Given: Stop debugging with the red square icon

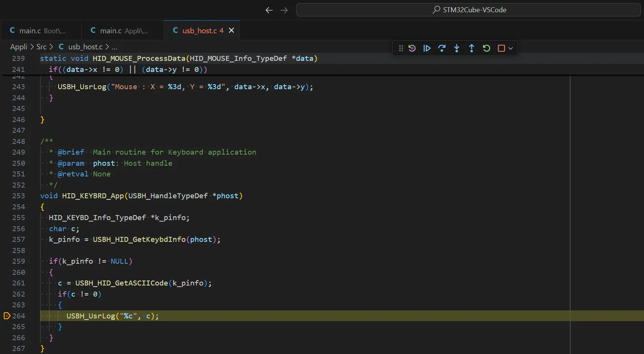Looking at the screenshot, I should [501, 48].
